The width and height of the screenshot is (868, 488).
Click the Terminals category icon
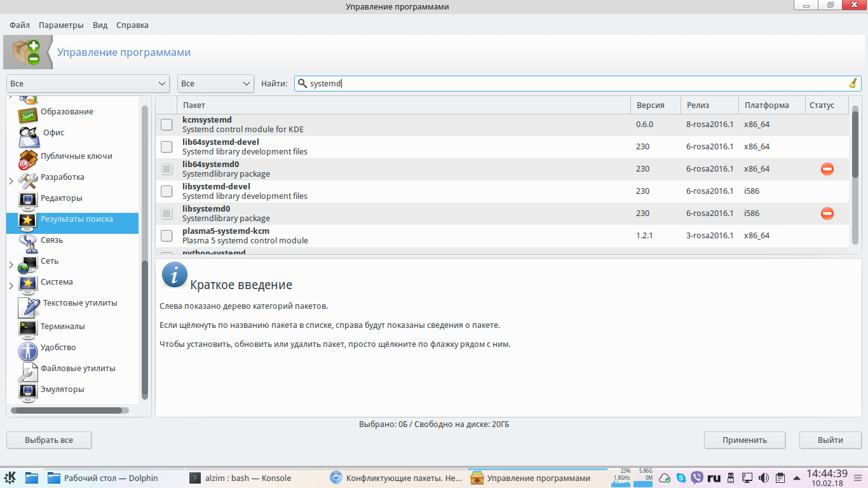[29, 327]
